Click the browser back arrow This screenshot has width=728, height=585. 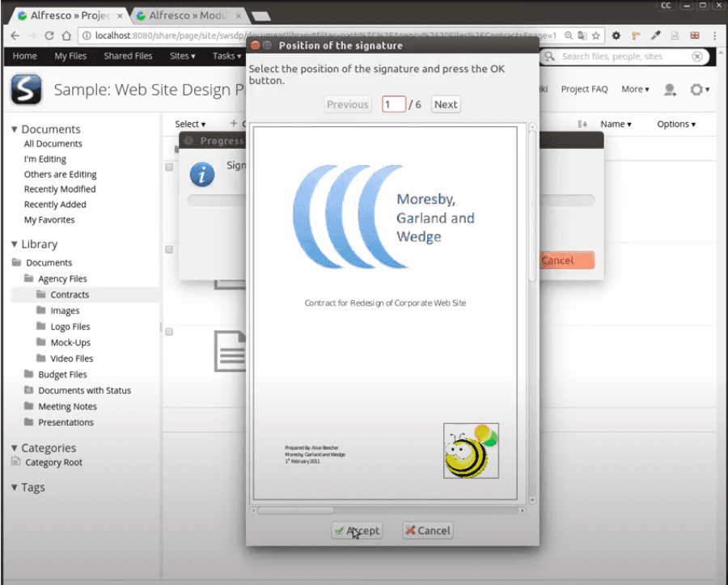(x=15, y=36)
